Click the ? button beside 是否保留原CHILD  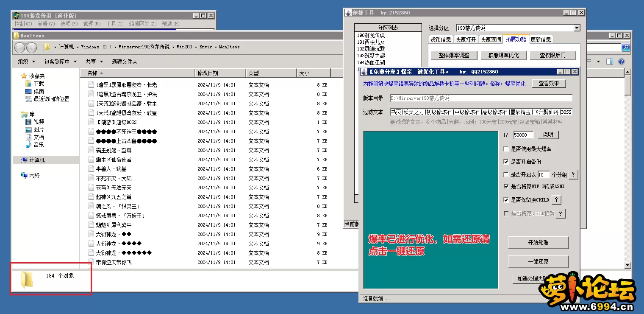click(x=556, y=200)
